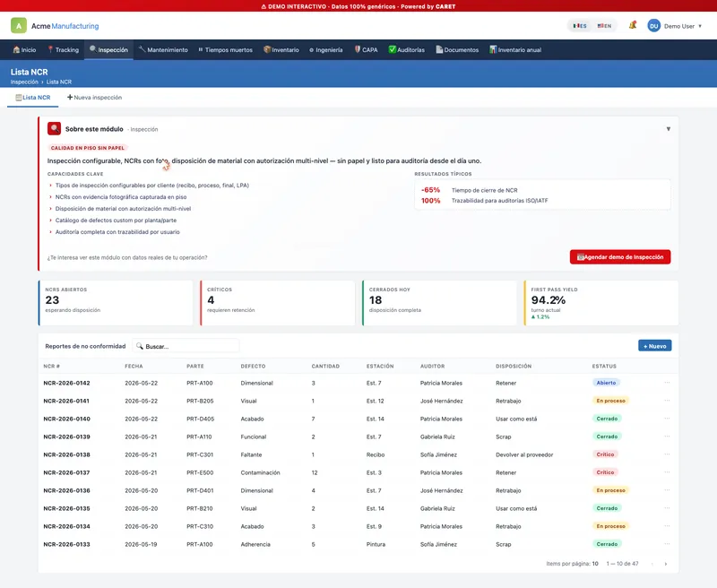Viewport: 717px width, 588px height.
Task: Open Tiempos muertos module
Action: pyautogui.click(x=225, y=50)
